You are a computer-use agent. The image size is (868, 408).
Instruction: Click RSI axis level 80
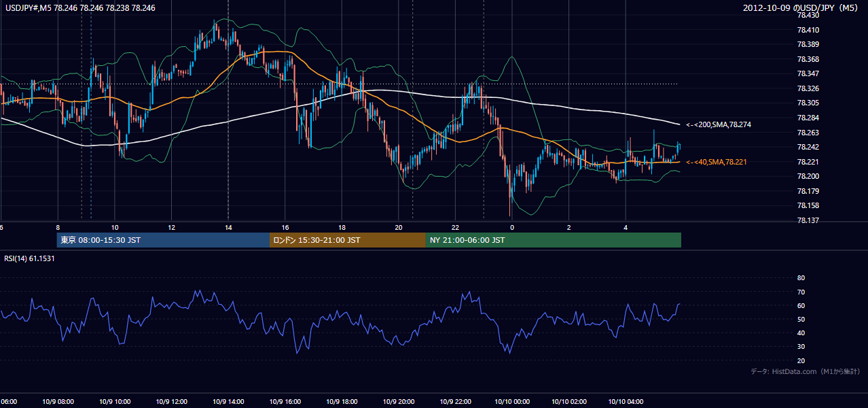[801, 278]
